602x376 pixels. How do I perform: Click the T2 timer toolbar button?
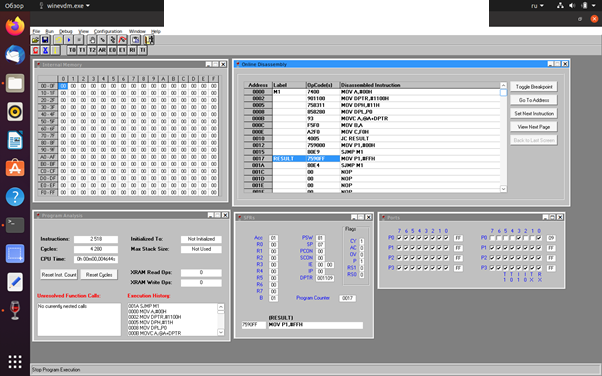click(92, 50)
